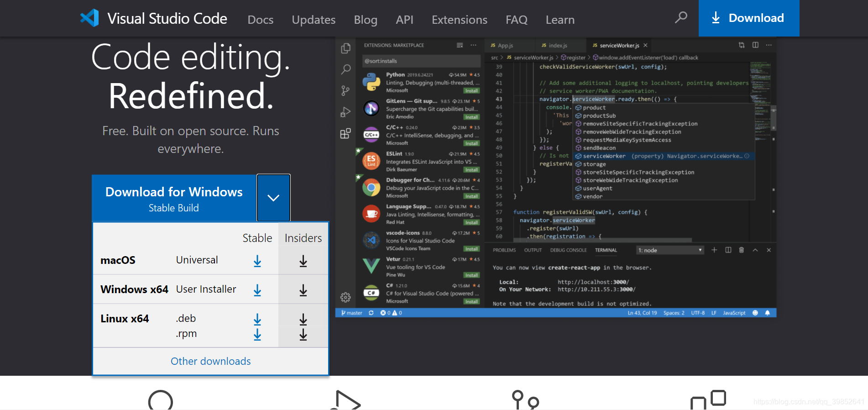The height and width of the screenshot is (410, 868).
Task: Download Windows x64 User Installer Insiders
Action: click(x=303, y=290)
